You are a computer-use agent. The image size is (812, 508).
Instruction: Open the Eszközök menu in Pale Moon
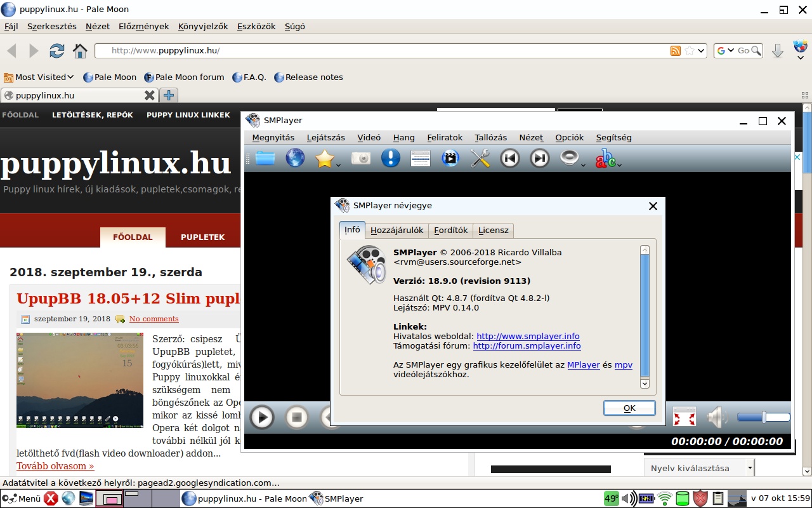[x=256, y=26]
